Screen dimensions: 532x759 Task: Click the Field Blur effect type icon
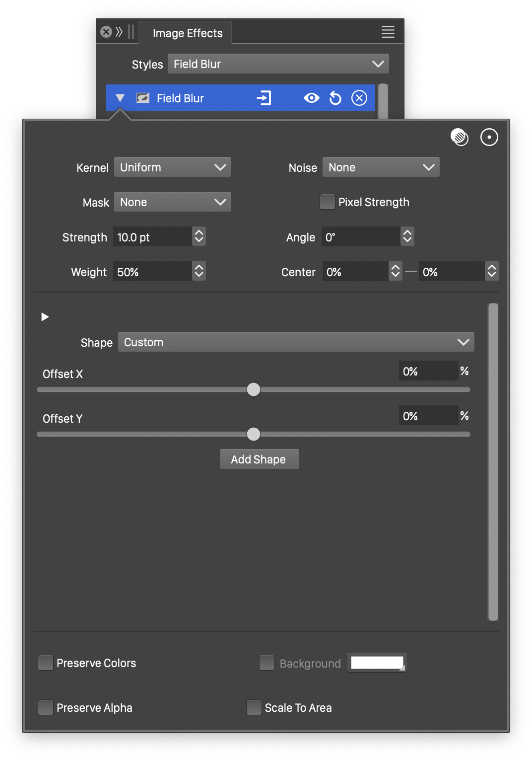(x=143, y=98)
